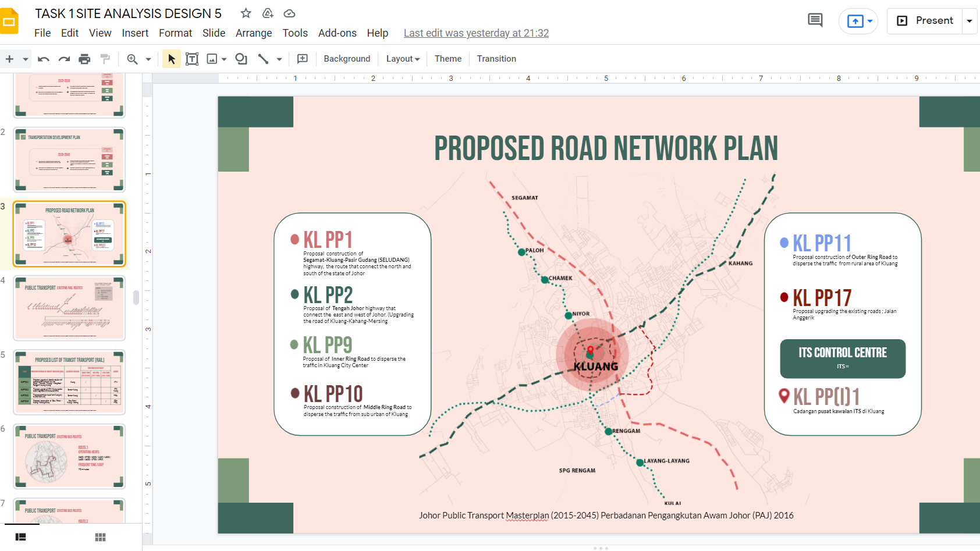The width and height of the screenshot is (980, 551).
Task: Click the Present button
Action: coord(925,21)
